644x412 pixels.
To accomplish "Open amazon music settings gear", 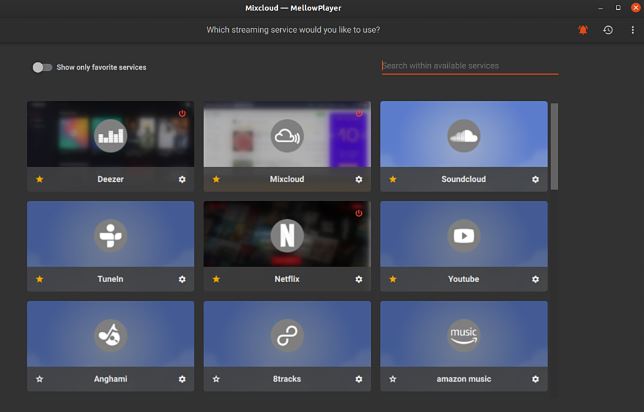I will [535, 379].
